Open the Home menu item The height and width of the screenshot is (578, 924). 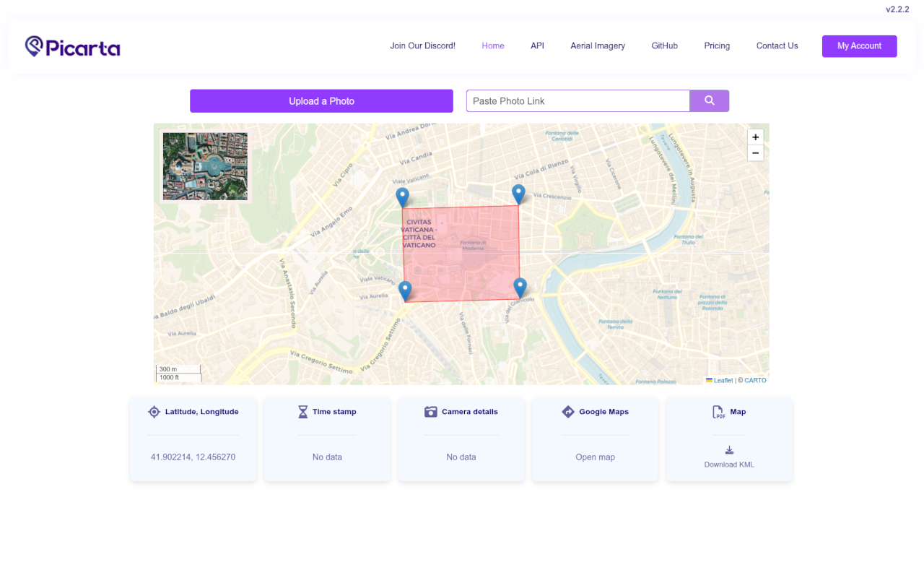(x=493, y=46)
